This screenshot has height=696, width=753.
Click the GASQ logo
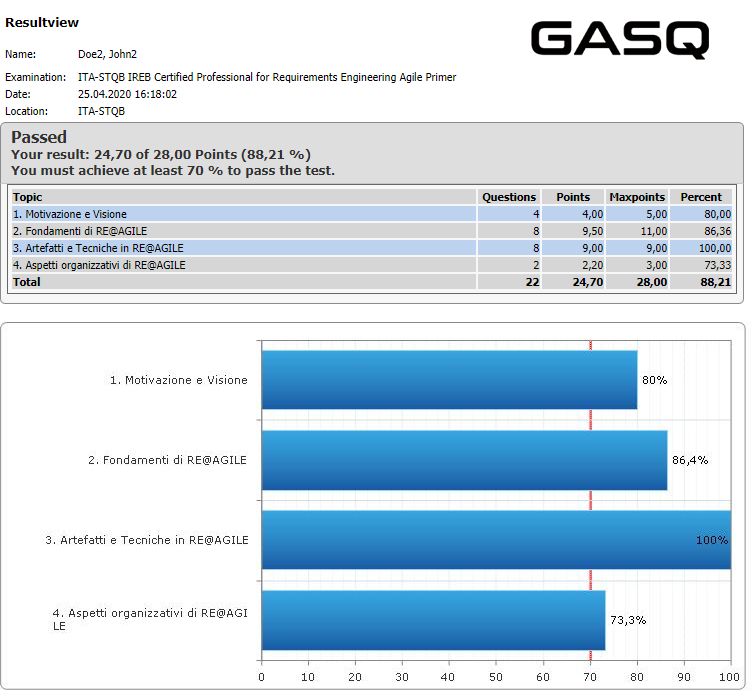[x=619, y=40]
